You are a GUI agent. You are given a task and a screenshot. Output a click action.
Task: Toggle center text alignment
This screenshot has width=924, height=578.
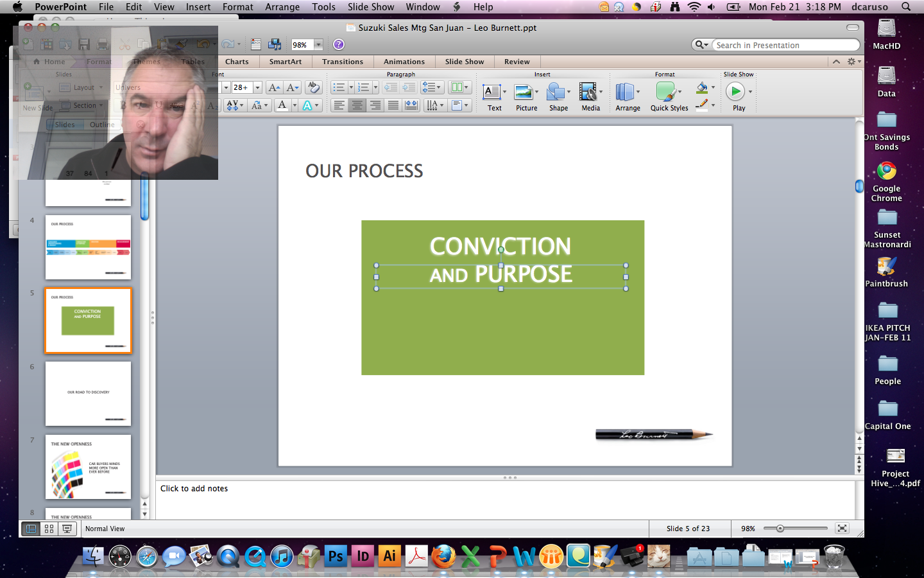point(357,105)
